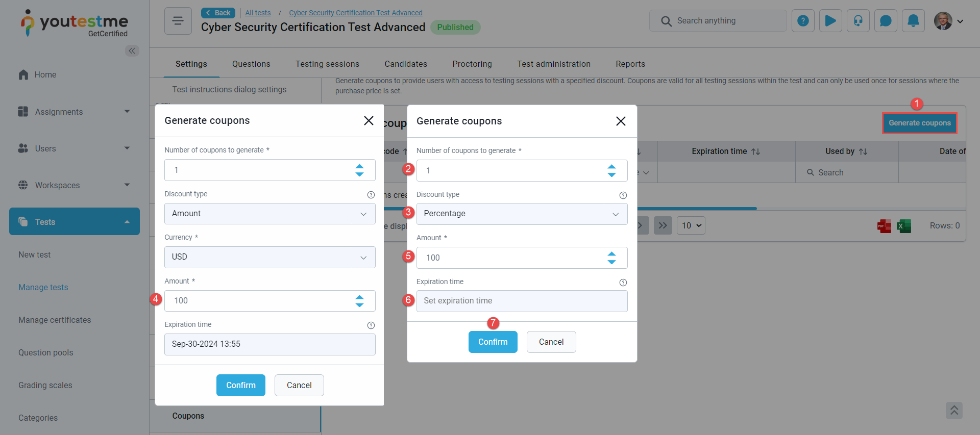The width and height of the screenshot is (980, 435).
Task: Open Discount type Amount dropdown in left dialog
Action: (x=270, y=214)
